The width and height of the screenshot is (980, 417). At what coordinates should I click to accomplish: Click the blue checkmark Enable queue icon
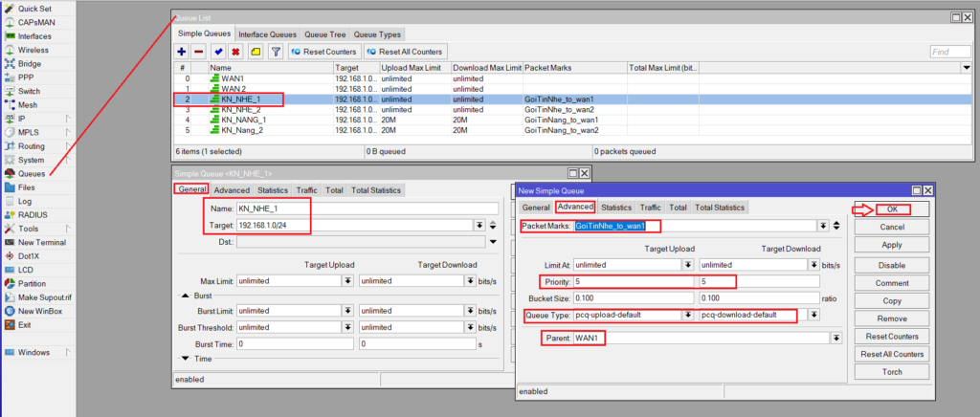pyautogui.click(x=219, y=51)
